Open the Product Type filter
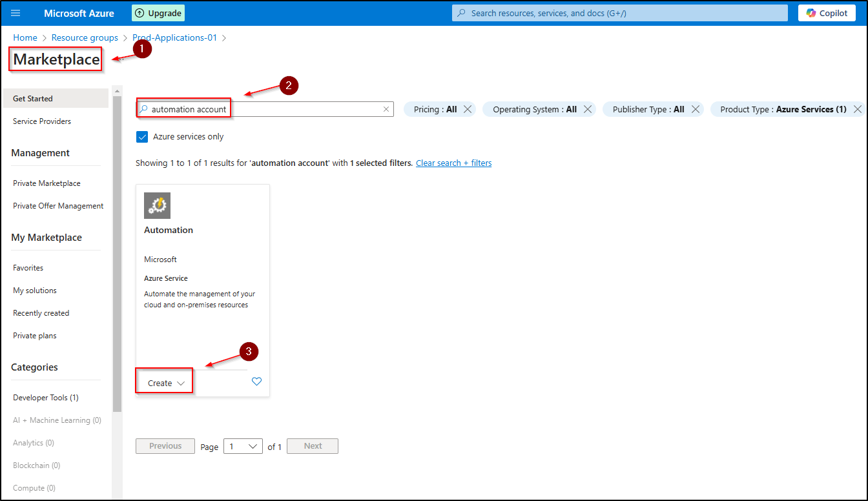This screenshot has width=868, height=501. tap(783, 109)
